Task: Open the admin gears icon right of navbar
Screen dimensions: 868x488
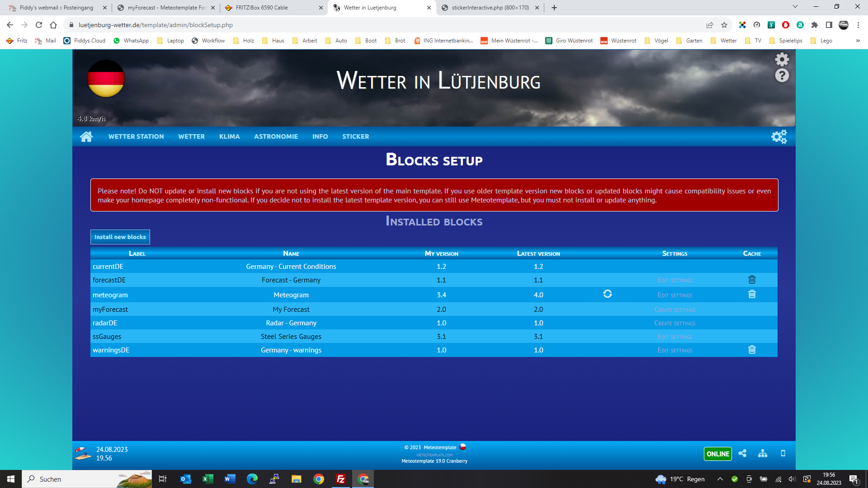Action: [x=779, y=136]
